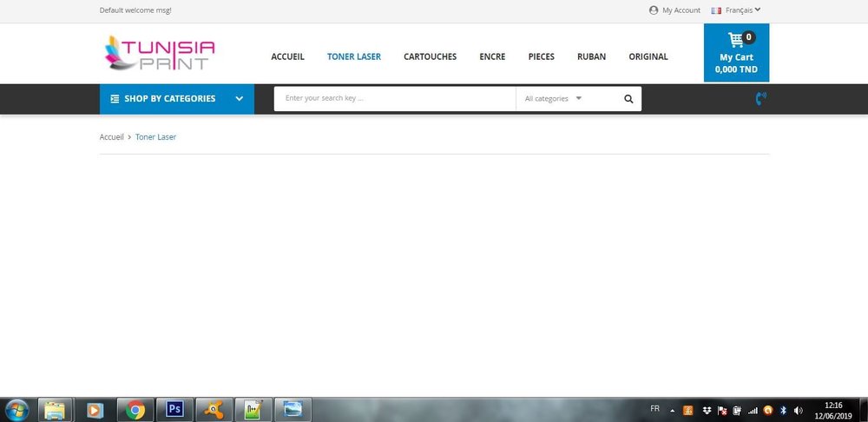Click the Action Center flag tray icon

[x=722, y=411]
